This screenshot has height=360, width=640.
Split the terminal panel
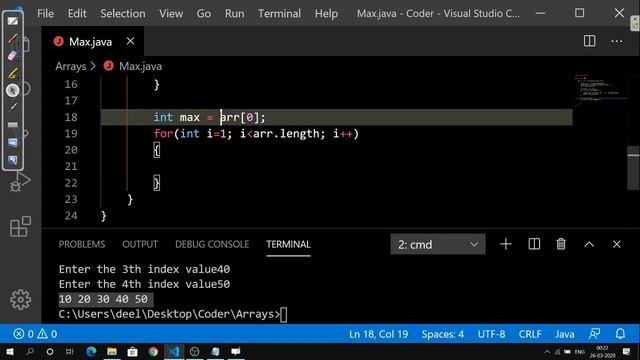[x=534, y=244]
